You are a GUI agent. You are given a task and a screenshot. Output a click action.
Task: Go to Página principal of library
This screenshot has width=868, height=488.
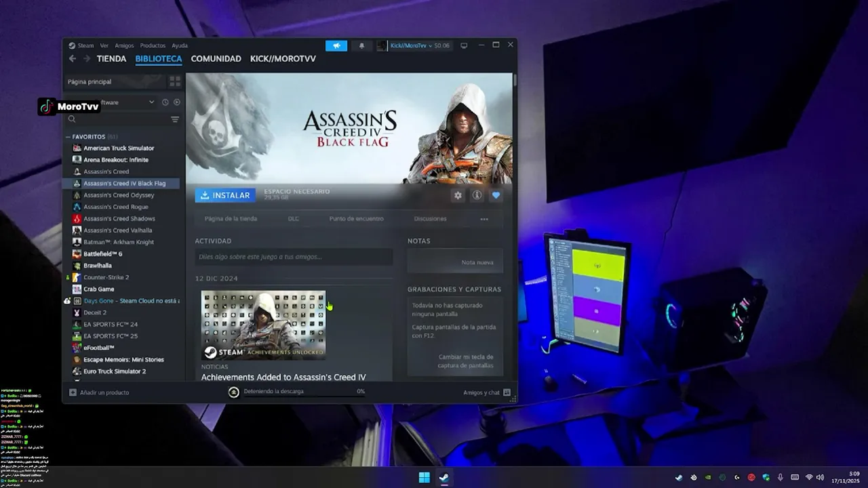click(115, 81)
